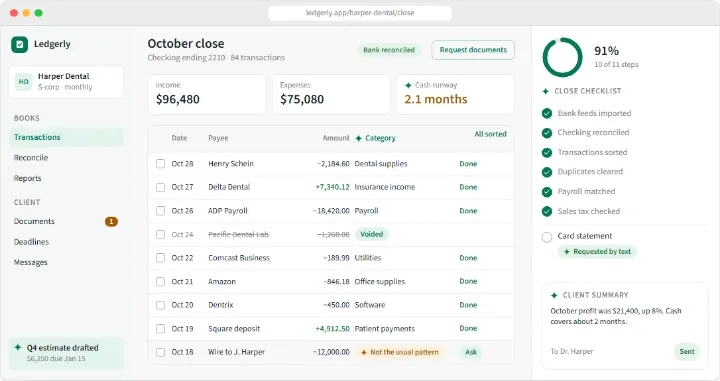Click the Requested by text pill
Image resolution: width=720 pixels, height=381 pixels.
[597, 252]
